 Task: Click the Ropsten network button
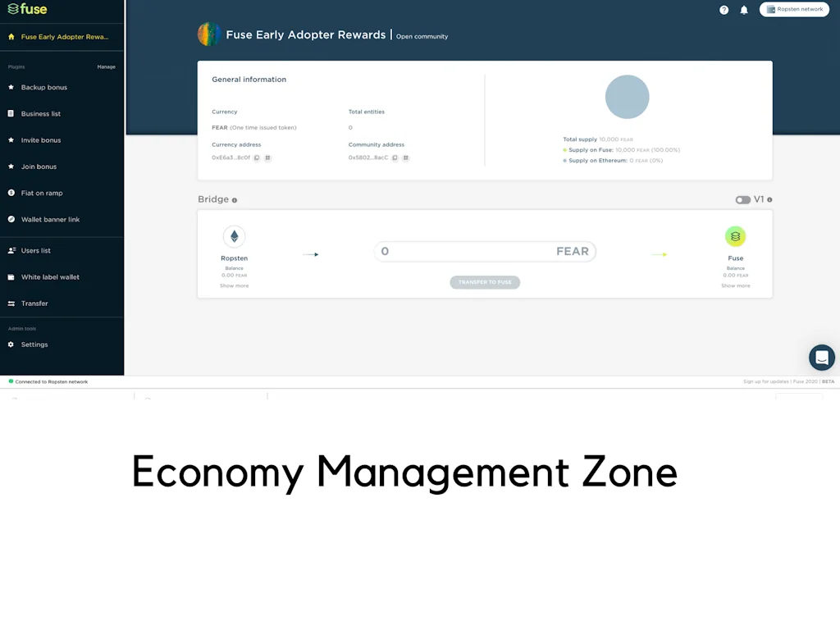794,10
